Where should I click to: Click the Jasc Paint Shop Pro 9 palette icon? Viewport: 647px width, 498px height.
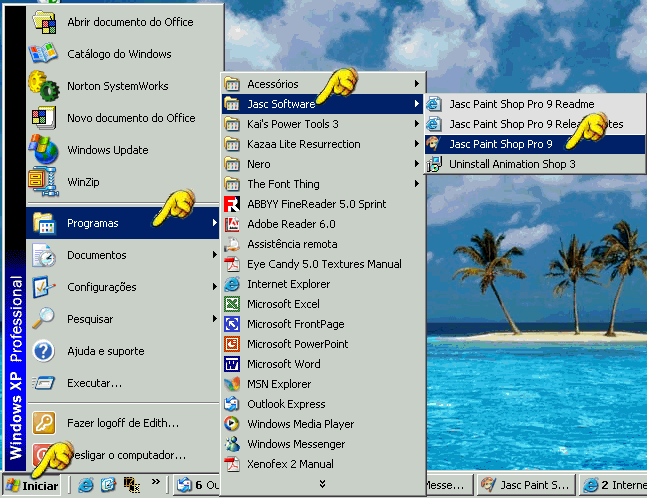(x=434, y=144)
